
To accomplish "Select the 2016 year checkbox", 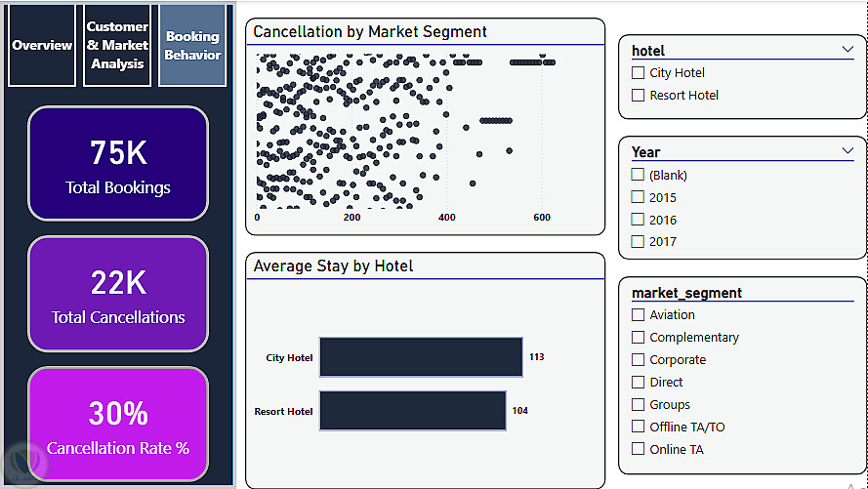I will tap(639, 220).
